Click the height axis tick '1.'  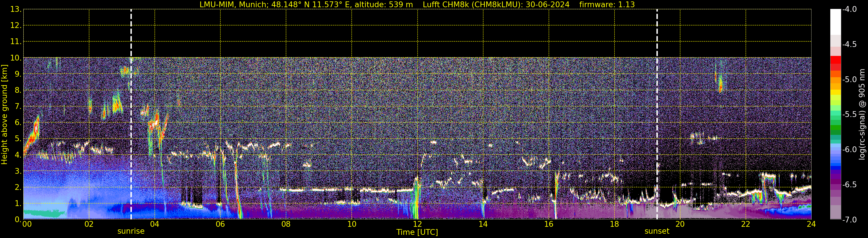[x=18, y=204]
